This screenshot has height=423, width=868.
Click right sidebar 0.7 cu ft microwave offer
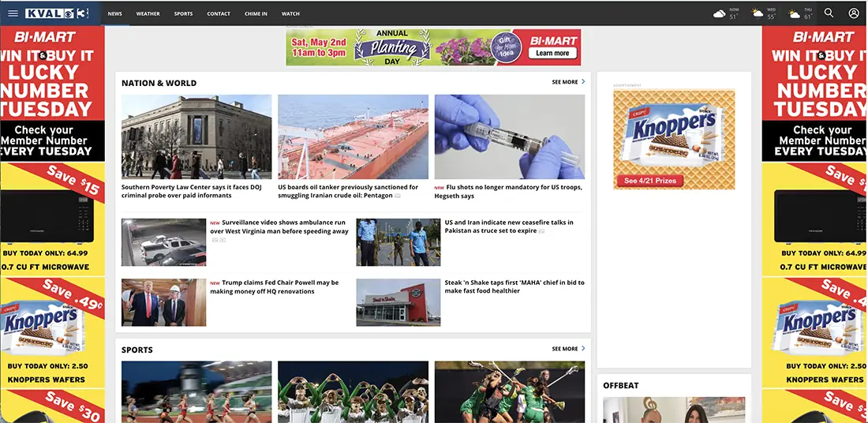815,219
